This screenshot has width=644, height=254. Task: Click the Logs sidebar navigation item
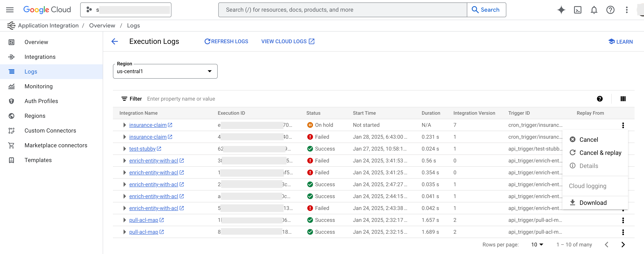(x=31, y=71)
